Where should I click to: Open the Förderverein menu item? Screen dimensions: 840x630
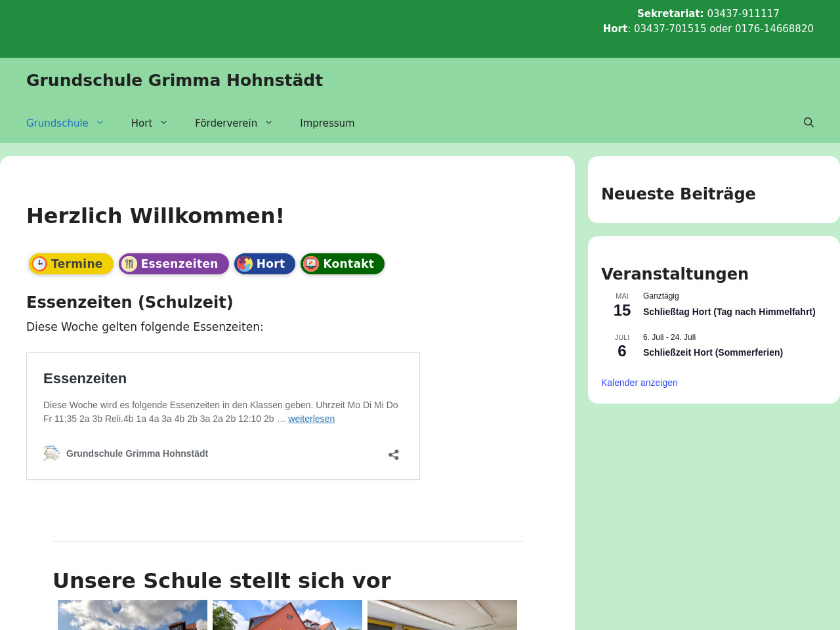[226, 123]
